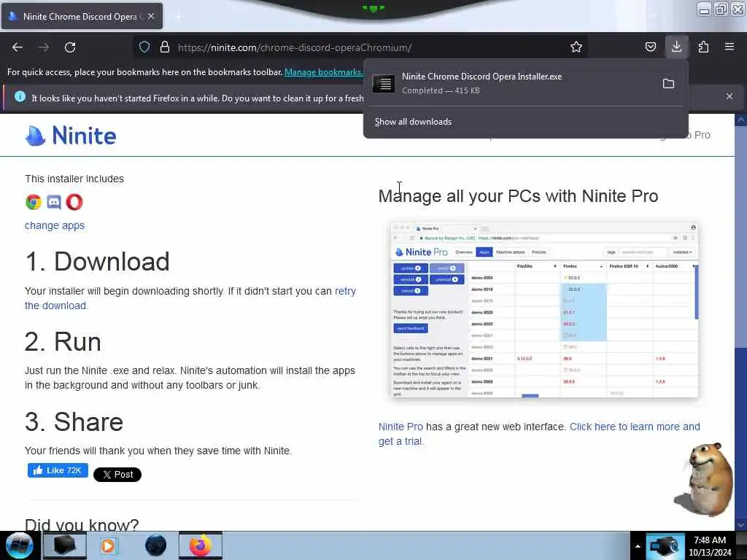747x560 pixels.
Task: Open the Firefox hamburger menu
Action: 729,47
